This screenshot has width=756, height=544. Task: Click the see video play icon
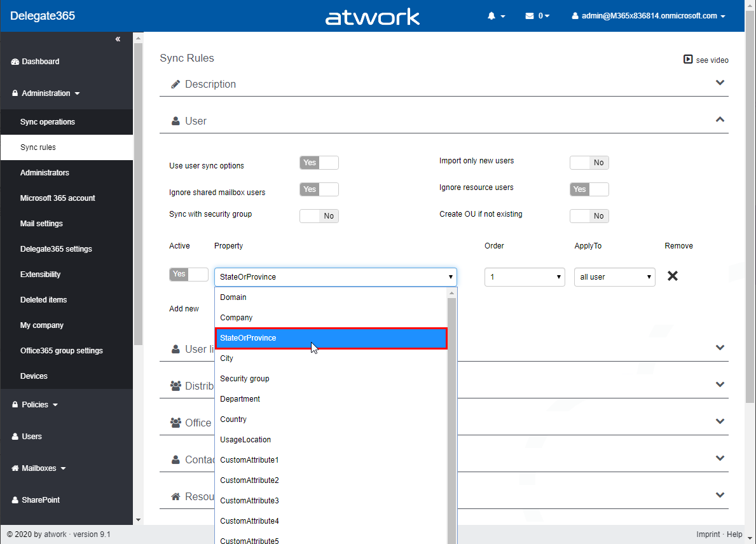(x=688, y=59)
